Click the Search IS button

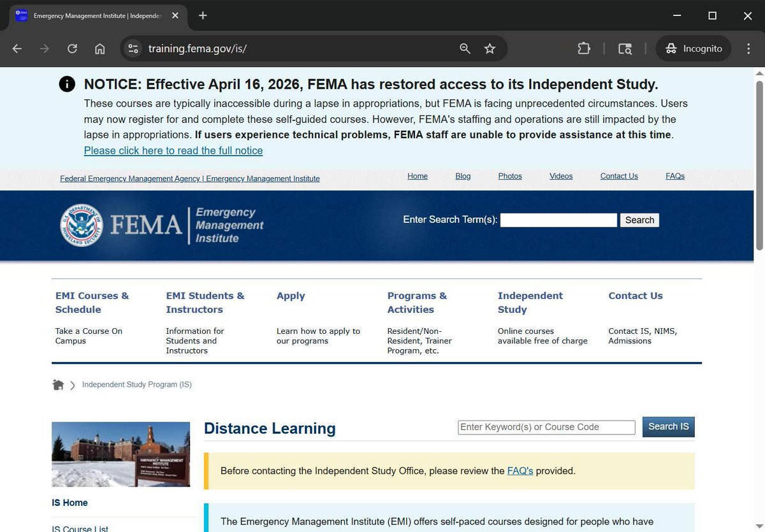click(669, 427)
